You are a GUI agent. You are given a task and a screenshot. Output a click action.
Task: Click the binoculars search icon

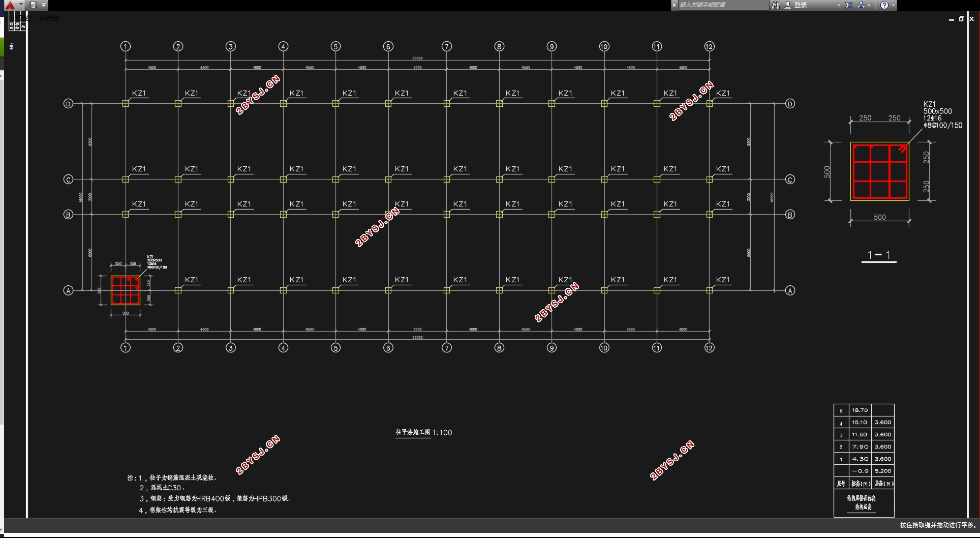(776, 5)
